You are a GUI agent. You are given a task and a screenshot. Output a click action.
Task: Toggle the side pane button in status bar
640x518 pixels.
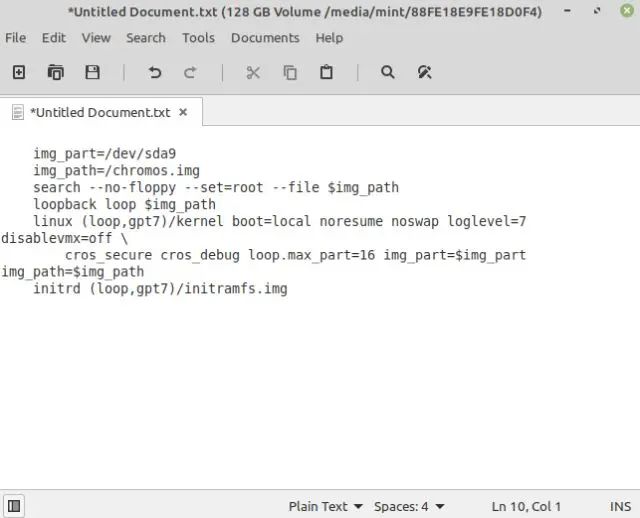point(15,506)
